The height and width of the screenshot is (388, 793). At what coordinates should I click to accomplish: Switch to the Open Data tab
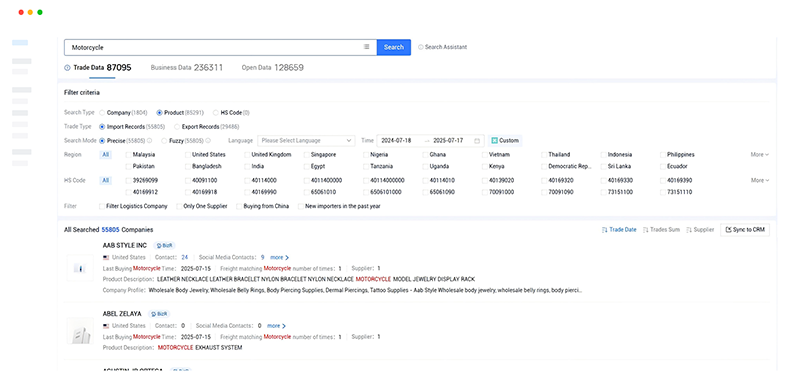tap(273, 68)
